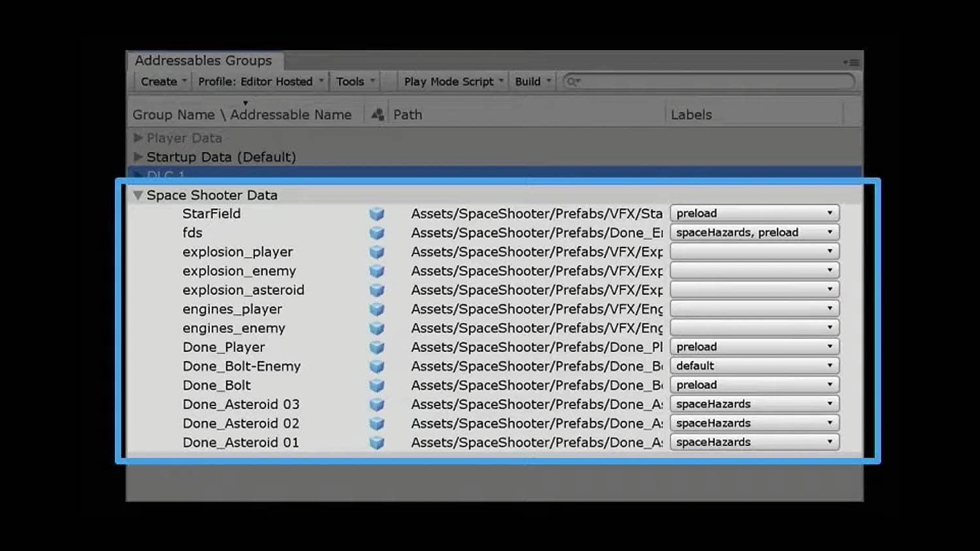Click the cube icon next to Done_Asteroid 01

pyautogui.click(x=378, y=442)
